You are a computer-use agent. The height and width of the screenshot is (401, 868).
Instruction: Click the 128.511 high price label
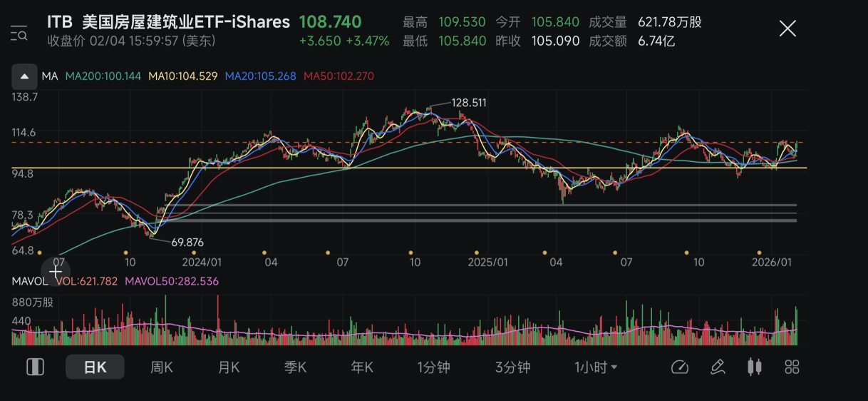point(469,103)
